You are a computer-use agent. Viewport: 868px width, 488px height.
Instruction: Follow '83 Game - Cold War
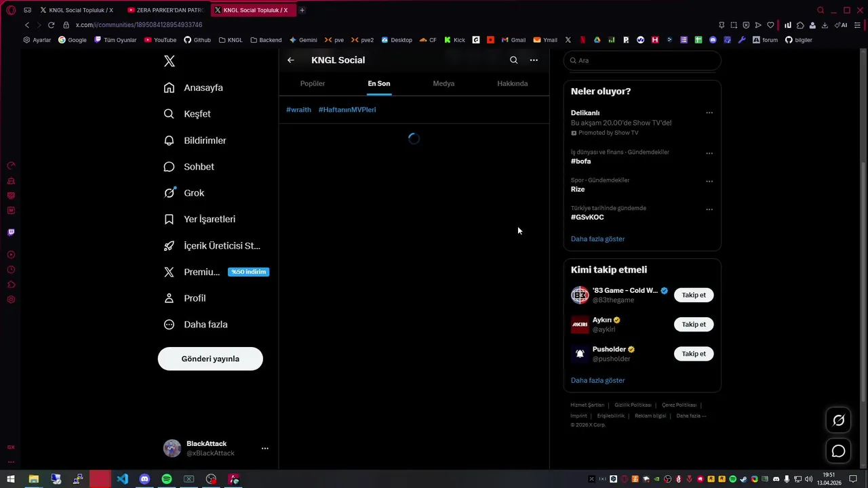(694, 296)
